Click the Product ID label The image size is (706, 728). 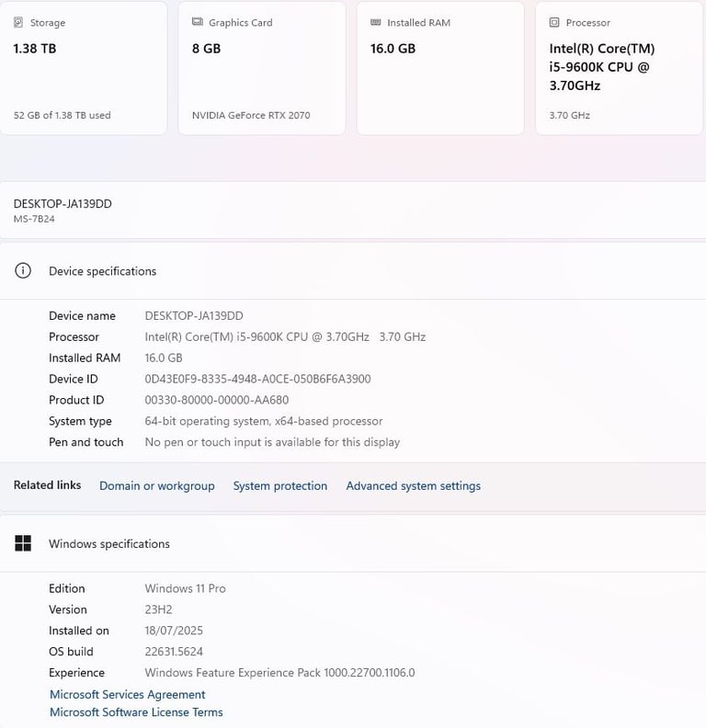tap(76, 400)
